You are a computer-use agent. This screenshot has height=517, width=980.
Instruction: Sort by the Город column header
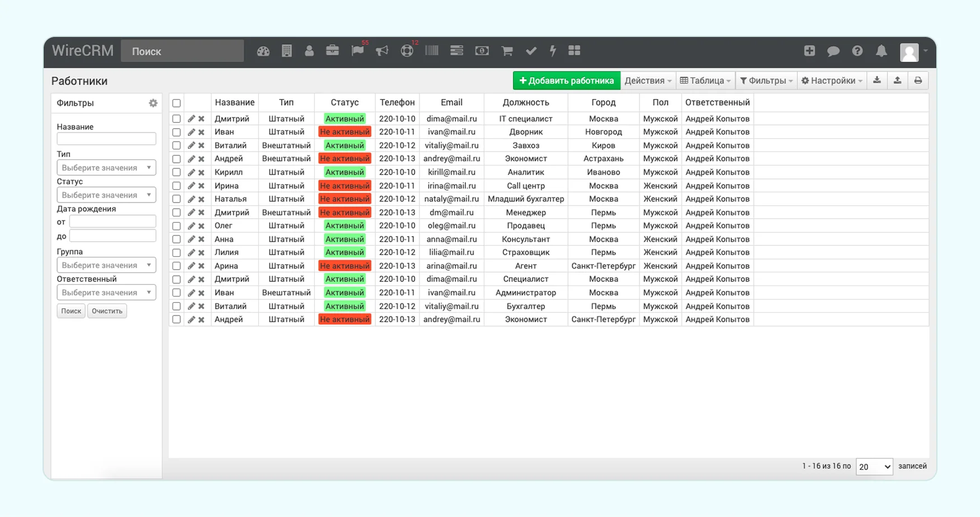(x=603, y=102)
